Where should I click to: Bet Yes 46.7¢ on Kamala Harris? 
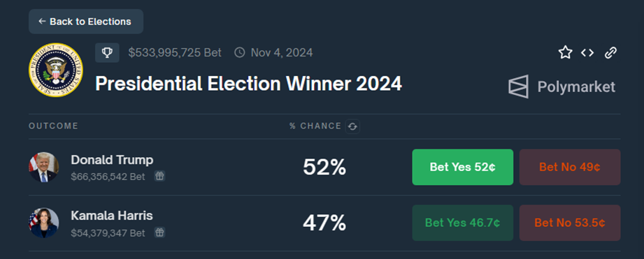pos(462,223)
